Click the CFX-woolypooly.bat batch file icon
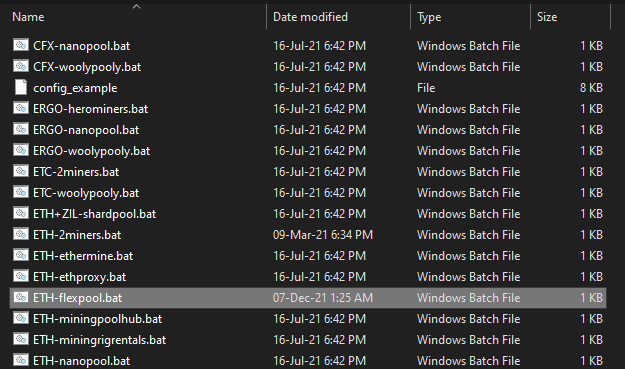This screenshot has width=625, height=369. [x=21, y=66]
